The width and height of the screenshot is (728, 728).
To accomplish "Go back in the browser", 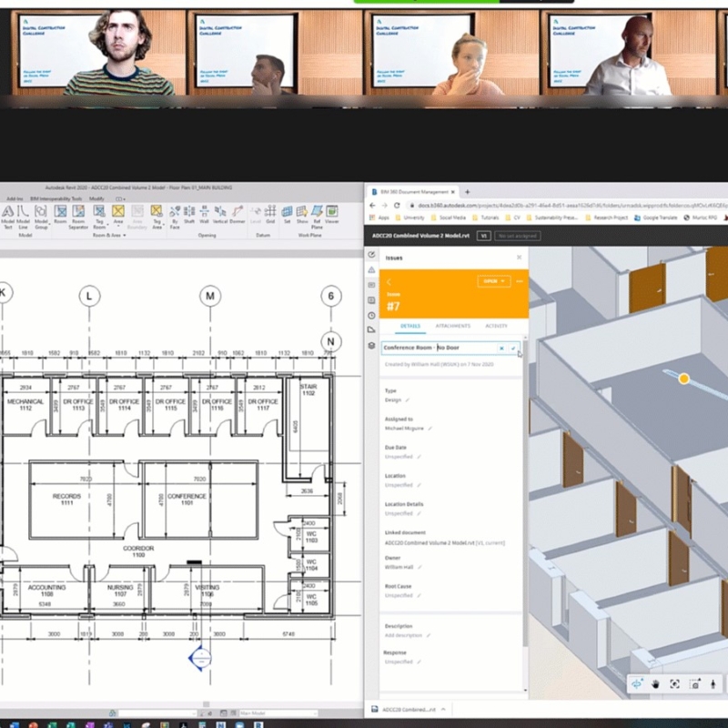I will click(x=372, y=206).
